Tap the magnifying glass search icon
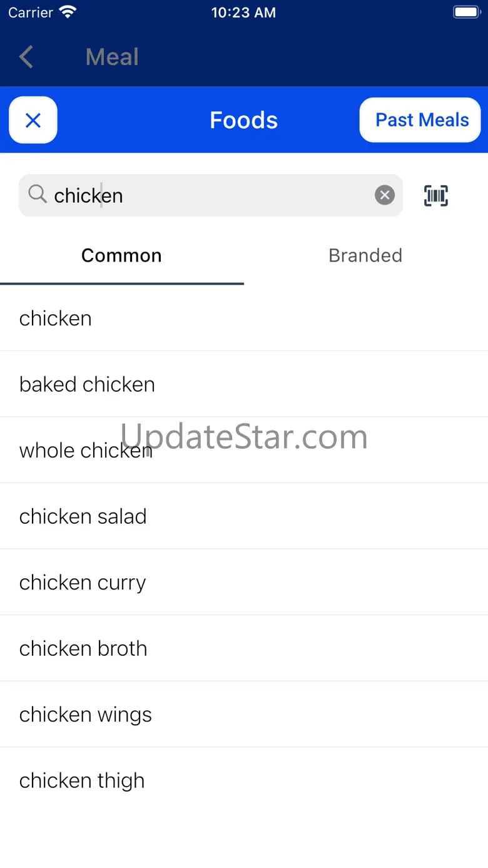The height and width of the screenshot is (868, 488). [x=38, y=194]
